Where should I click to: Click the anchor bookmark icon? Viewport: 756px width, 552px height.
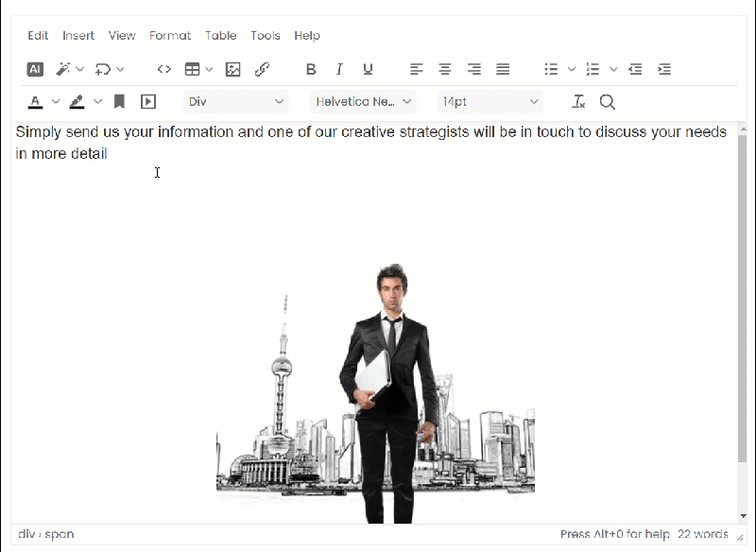119,102
